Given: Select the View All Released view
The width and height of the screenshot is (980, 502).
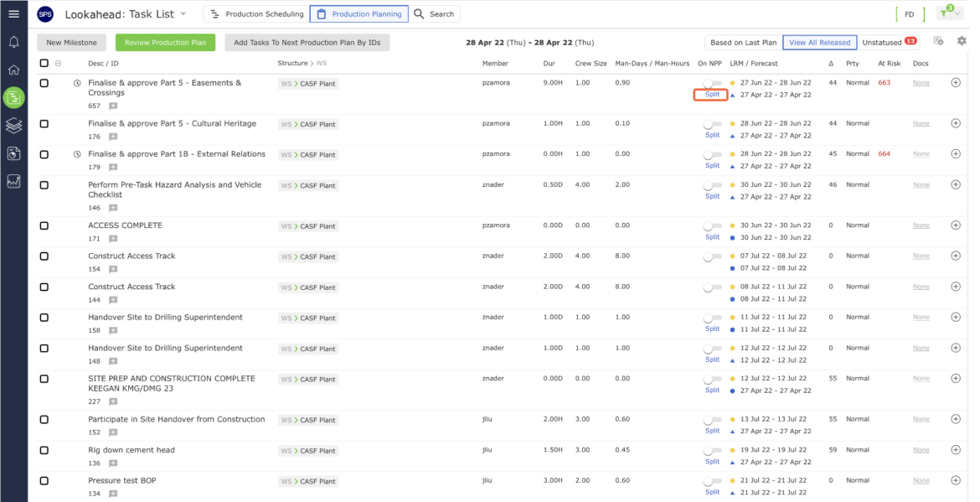Looking at the screenshot, I should (819, 43).
